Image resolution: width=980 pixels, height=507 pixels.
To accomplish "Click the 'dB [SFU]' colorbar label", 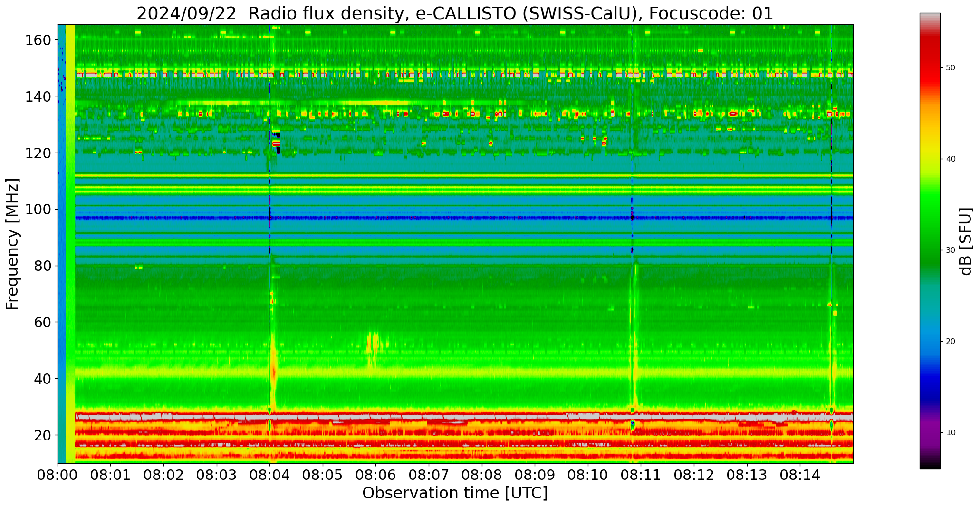I will (966, 241).
